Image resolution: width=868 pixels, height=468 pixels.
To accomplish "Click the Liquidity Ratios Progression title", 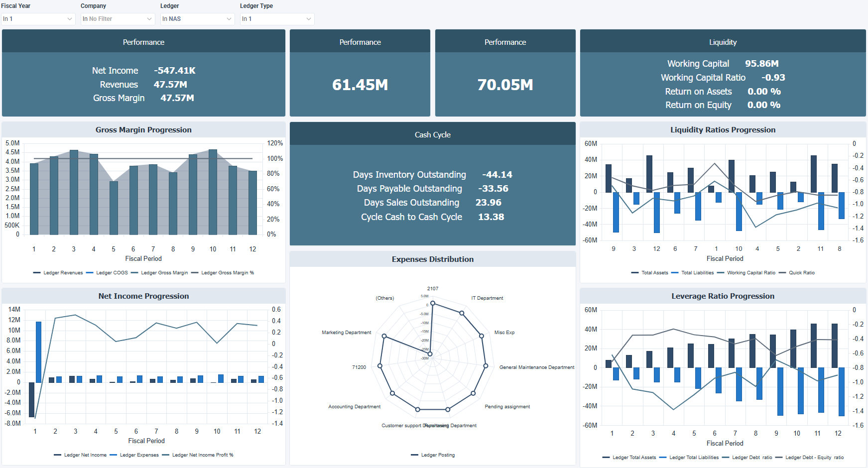I will click(x=723, y=130).
